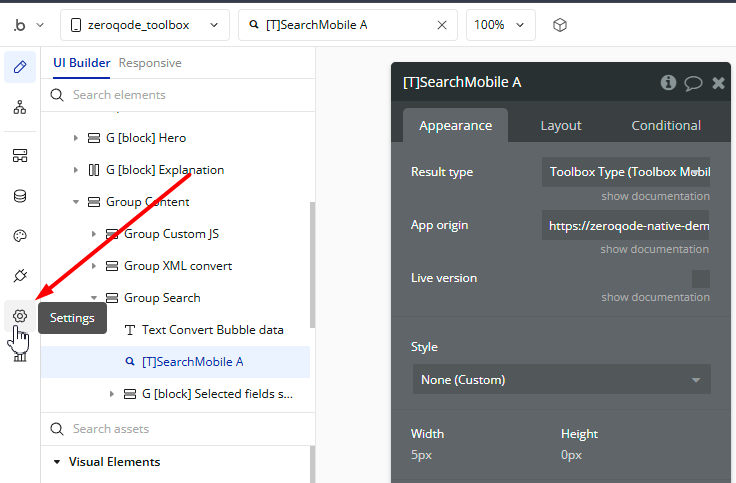Open the Responsive tab
736x483 pixels.
coord(150,63)
